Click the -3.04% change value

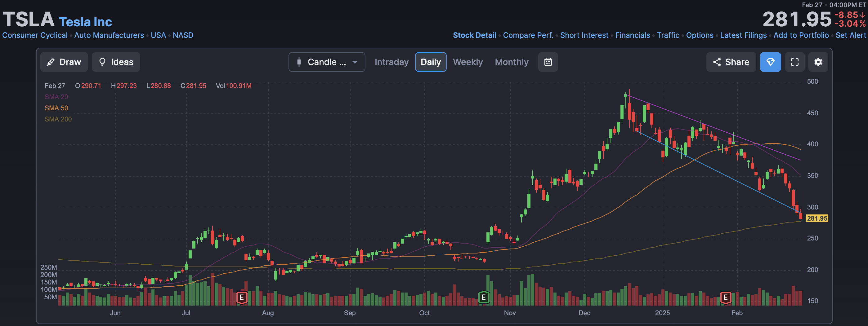pyautogui.click(x=850, y=24)
